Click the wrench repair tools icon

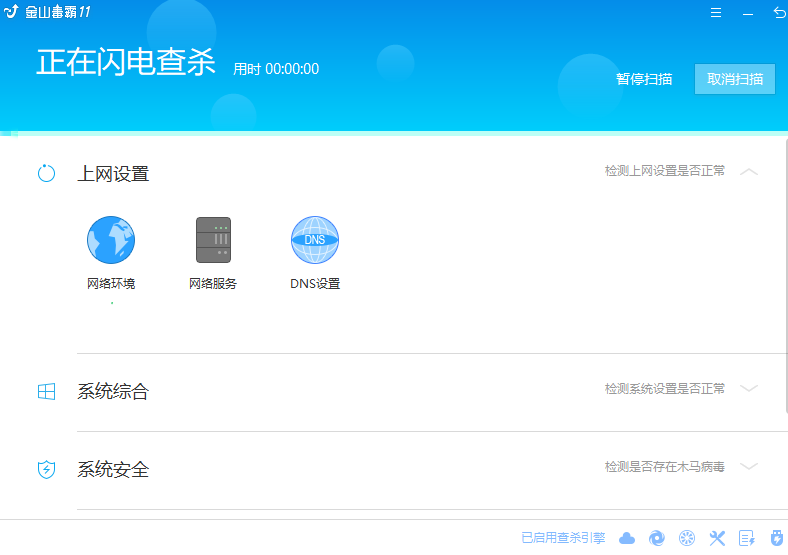(717, 538)
